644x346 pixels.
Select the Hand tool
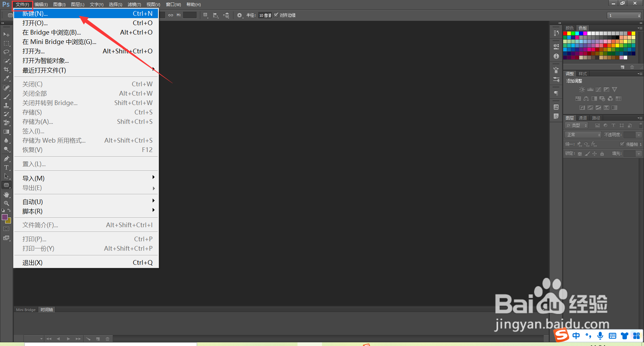[x=6, y=195]
